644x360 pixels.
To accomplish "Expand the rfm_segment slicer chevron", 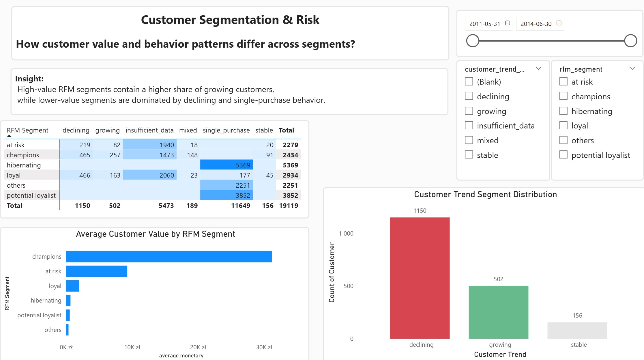I will point(632,68).
